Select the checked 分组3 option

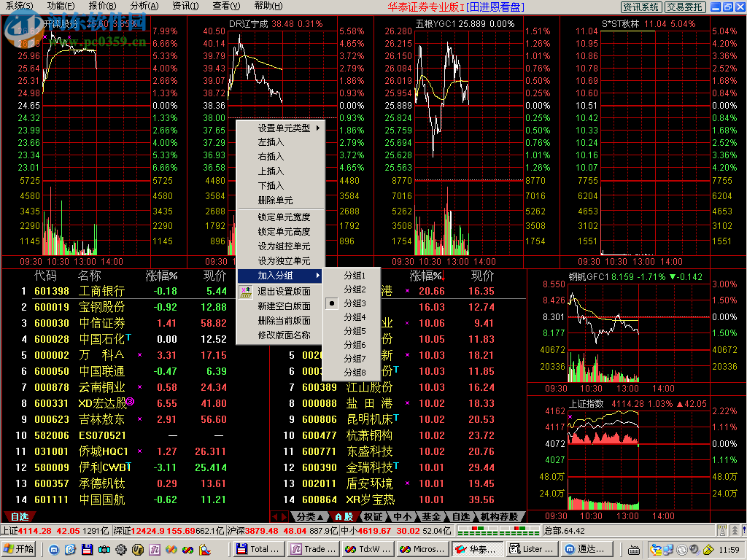pos(352,303)
